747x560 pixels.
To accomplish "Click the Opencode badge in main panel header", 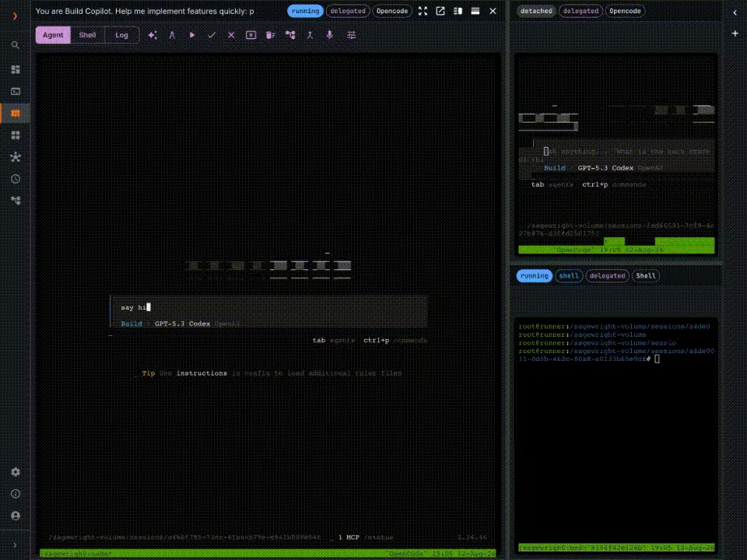I will (392, 11).
